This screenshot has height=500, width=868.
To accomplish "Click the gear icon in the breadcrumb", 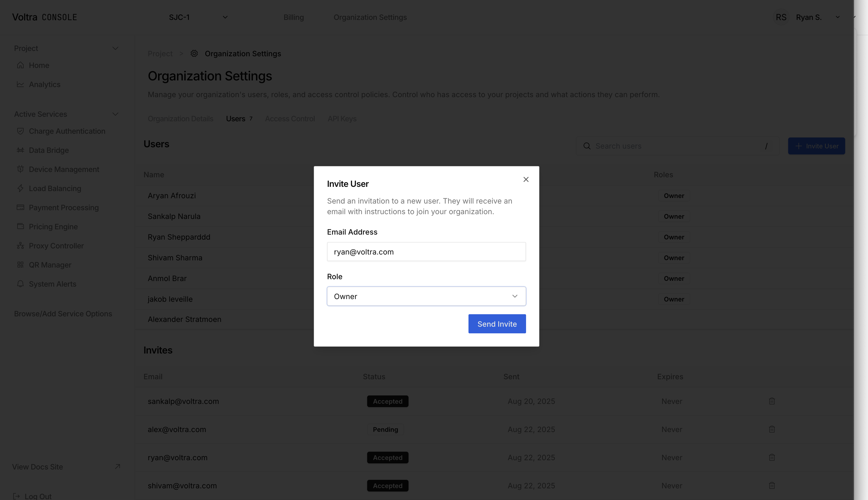I will tap(194, 53).
